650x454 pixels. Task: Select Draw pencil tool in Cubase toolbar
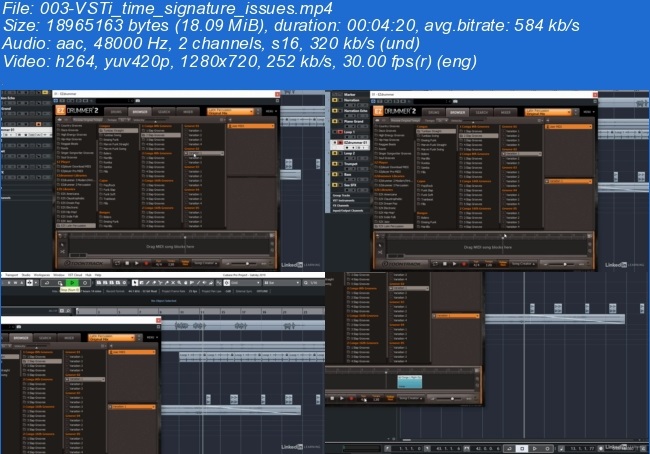(148, 282)
